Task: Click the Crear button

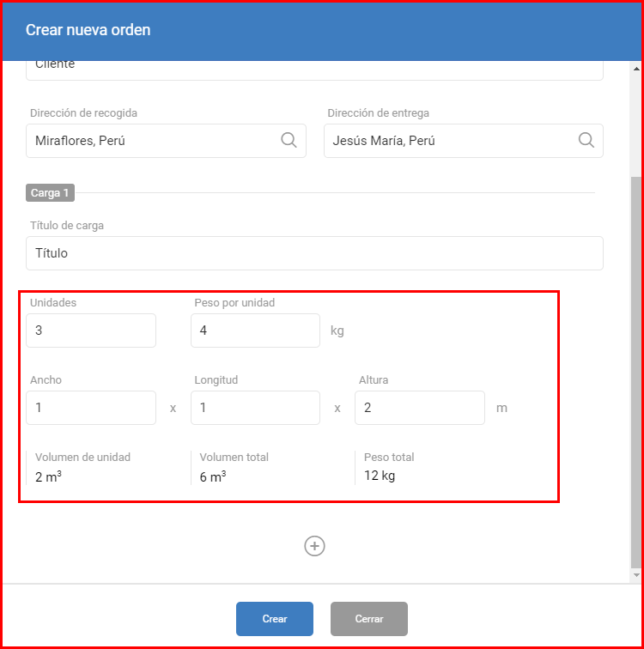Action: (x=275, y=619)
